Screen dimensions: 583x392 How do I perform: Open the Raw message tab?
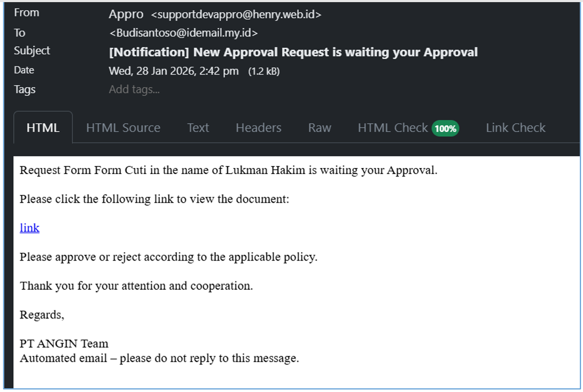[x=319, y=128]
